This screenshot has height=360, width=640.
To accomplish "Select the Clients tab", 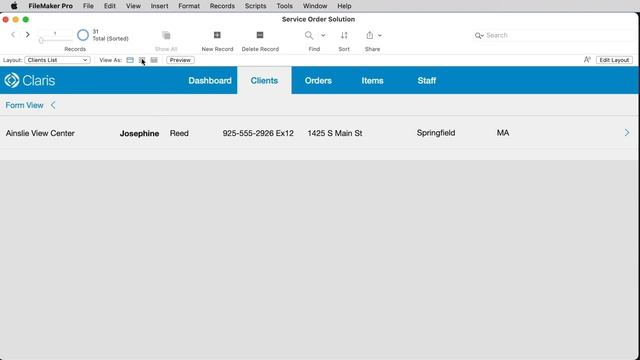I will tap(264, 80).
